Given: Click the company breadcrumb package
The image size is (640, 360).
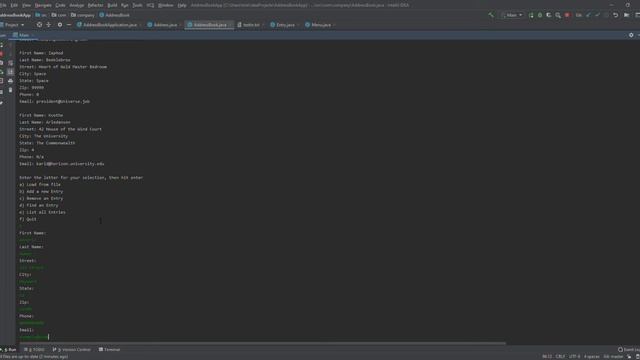Looking at the screenshot, I should (x=83, y=15).
